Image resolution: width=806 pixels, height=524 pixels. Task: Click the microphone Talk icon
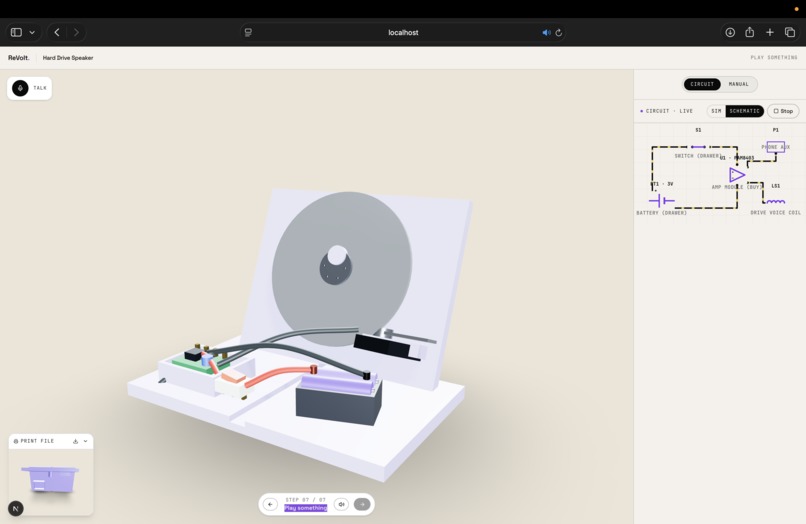20,88
